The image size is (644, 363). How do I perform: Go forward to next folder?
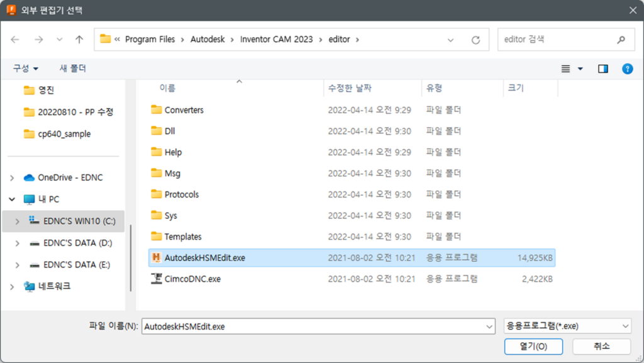coord(38,40)
